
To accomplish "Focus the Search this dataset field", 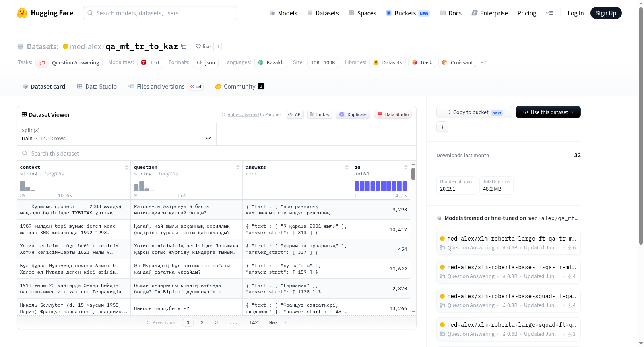I will point(217,153).
